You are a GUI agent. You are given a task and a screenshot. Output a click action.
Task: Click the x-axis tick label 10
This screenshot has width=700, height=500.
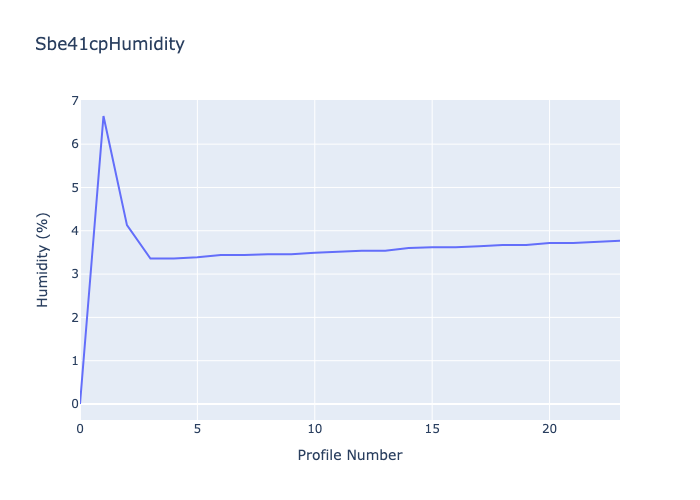[314, 429]
